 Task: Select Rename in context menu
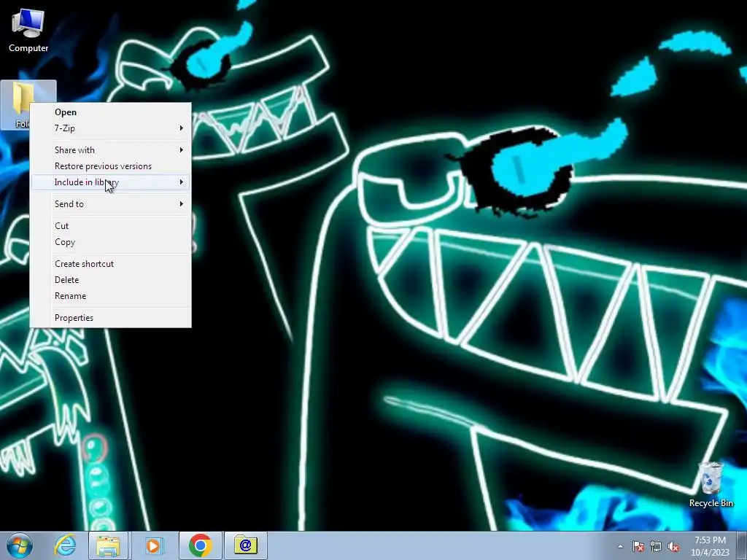[x=111, y=296]
